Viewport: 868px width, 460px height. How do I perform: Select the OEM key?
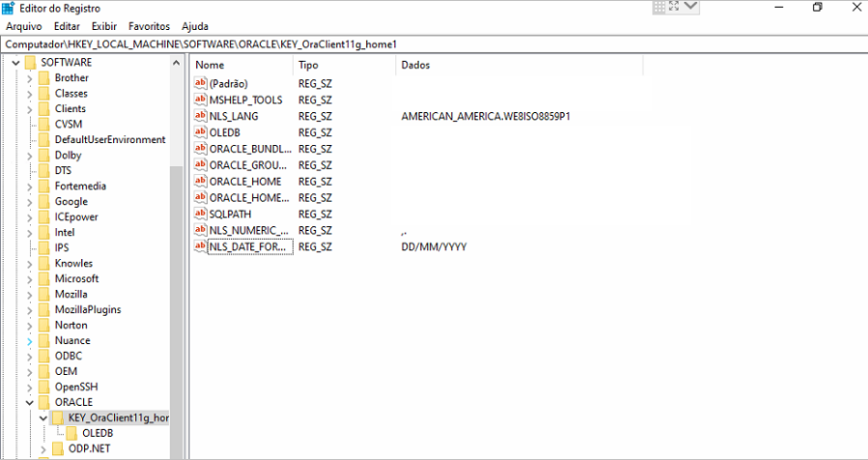[x=66, y=371]
